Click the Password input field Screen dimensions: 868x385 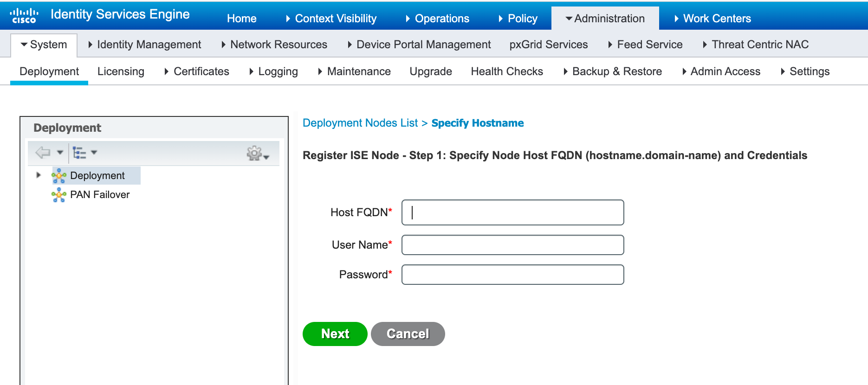[x=512, y=275]
